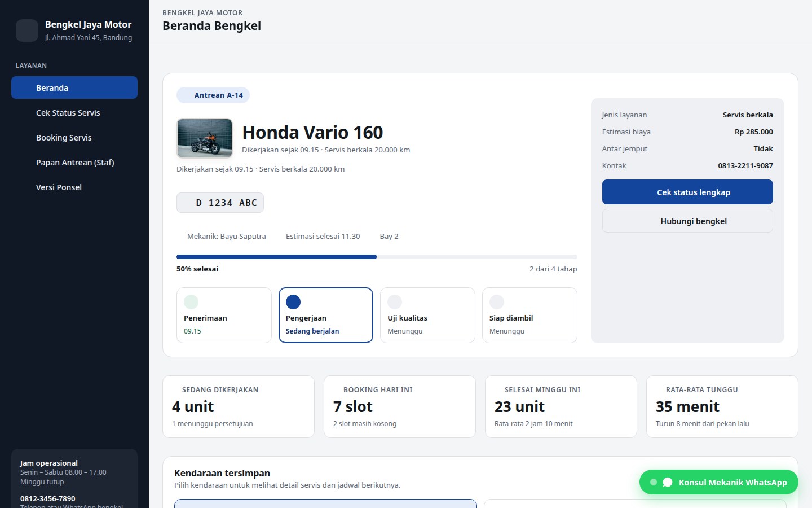The width and height of the screenshot is (812, 508).
Task: Click the contact number 0813-2211-9087
Action: pyautogui.click(x=745, y=165)
